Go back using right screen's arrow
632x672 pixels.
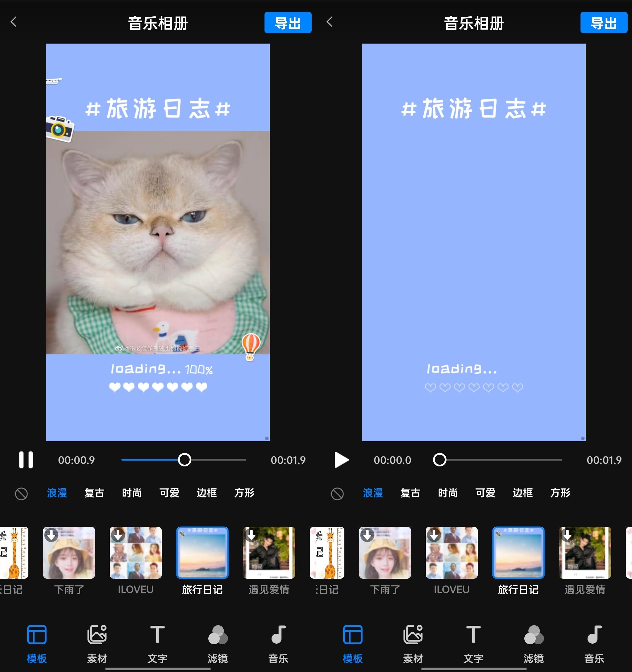330,22
